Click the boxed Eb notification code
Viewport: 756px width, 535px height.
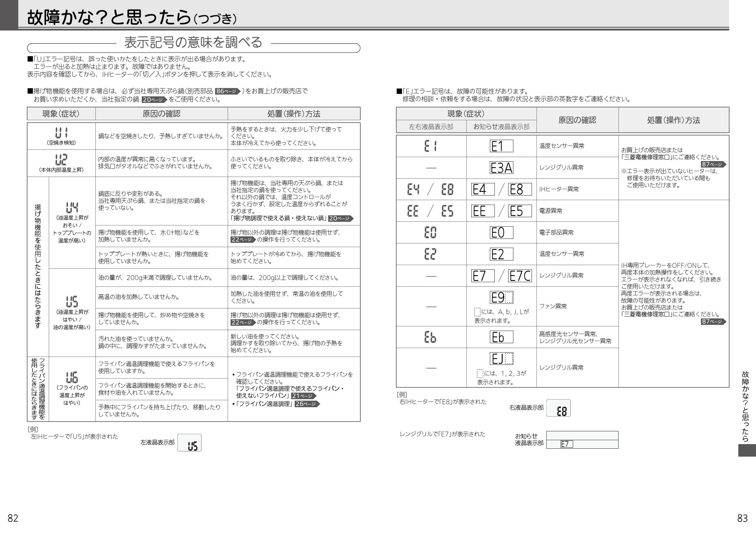[501, 337]
